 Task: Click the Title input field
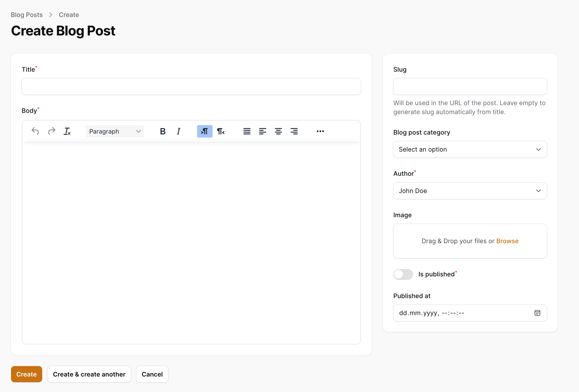191,86
